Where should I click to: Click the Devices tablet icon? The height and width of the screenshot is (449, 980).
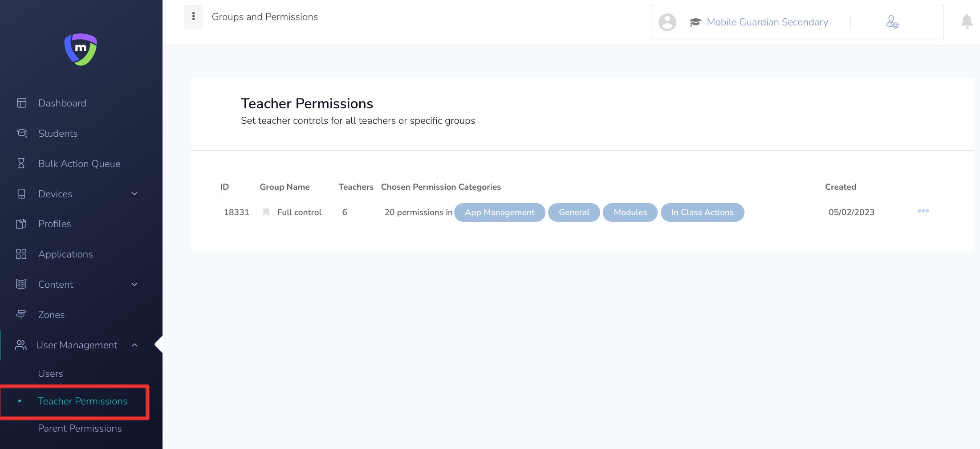[21, 194]
